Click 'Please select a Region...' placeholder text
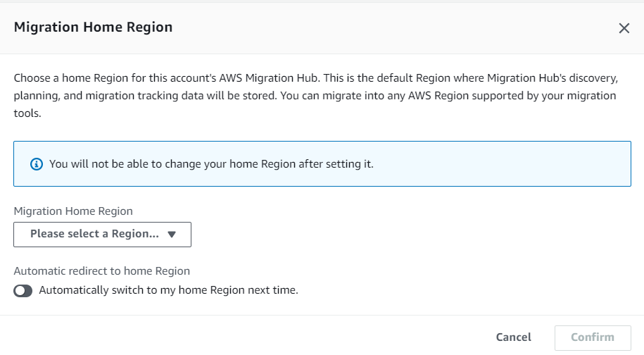The image size is (644, 355). point(95,235)
